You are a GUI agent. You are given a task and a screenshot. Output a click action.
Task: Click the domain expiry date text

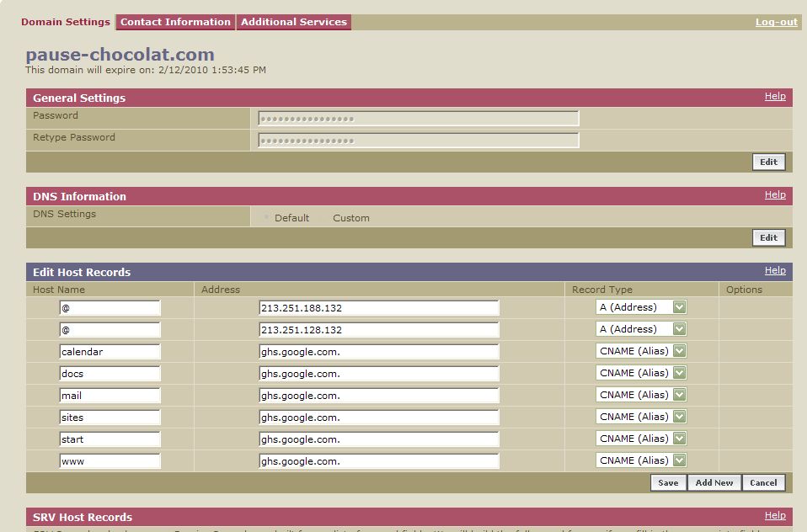click(x=146, y=70)
